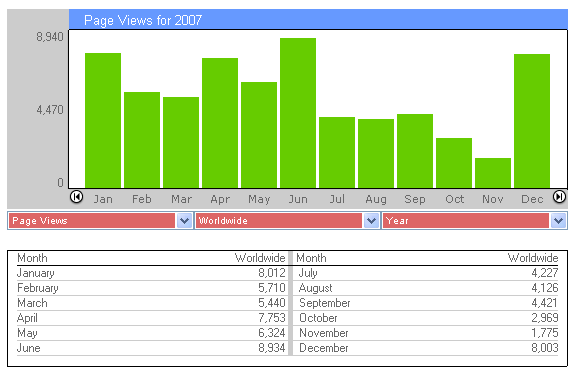The height and width of the screenshot is (375, 576).
Task: Open the Page Views metric dropdown
Action: [x=100, y=221]
